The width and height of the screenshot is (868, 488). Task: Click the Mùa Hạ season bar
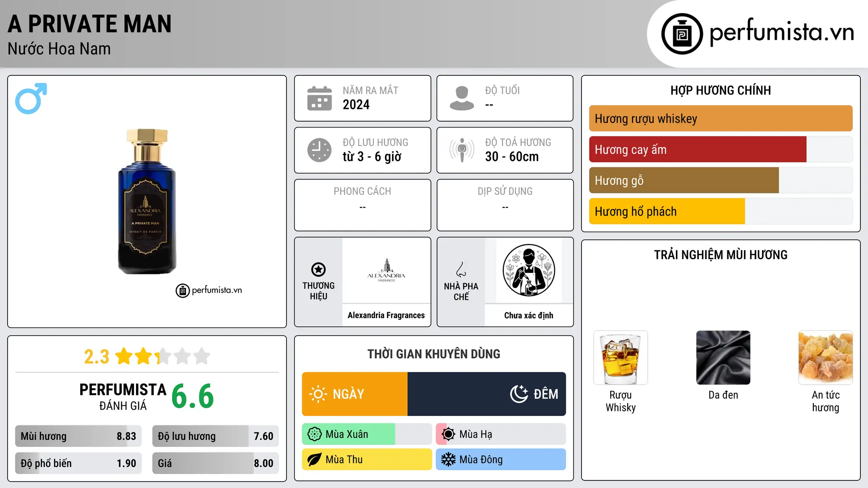coord(501,434)
